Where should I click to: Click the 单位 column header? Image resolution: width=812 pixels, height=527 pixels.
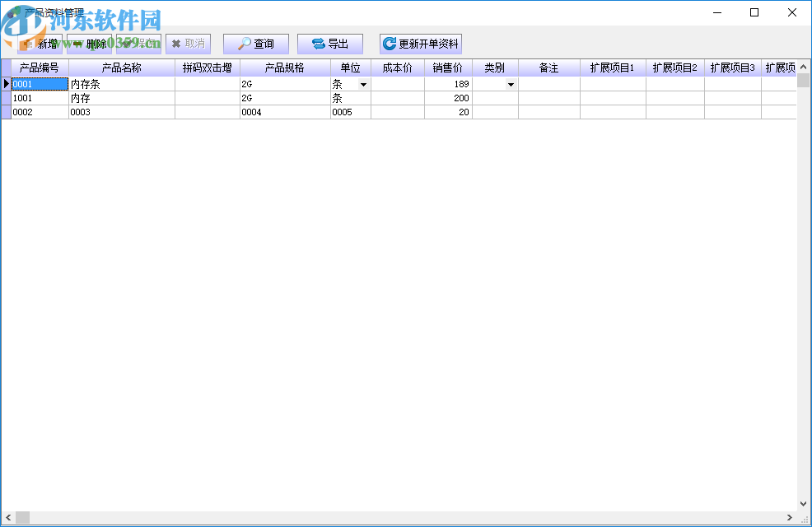[351, 68]
